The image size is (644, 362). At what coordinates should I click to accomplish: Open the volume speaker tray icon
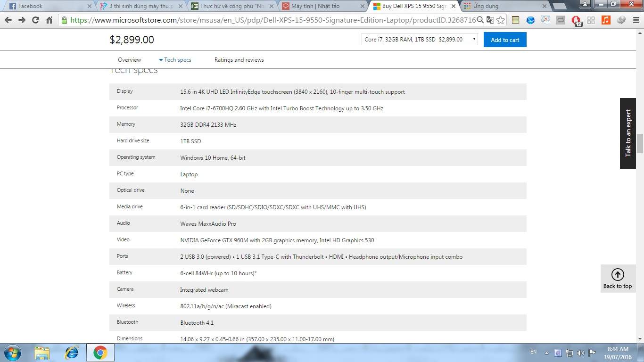[581, 353]
